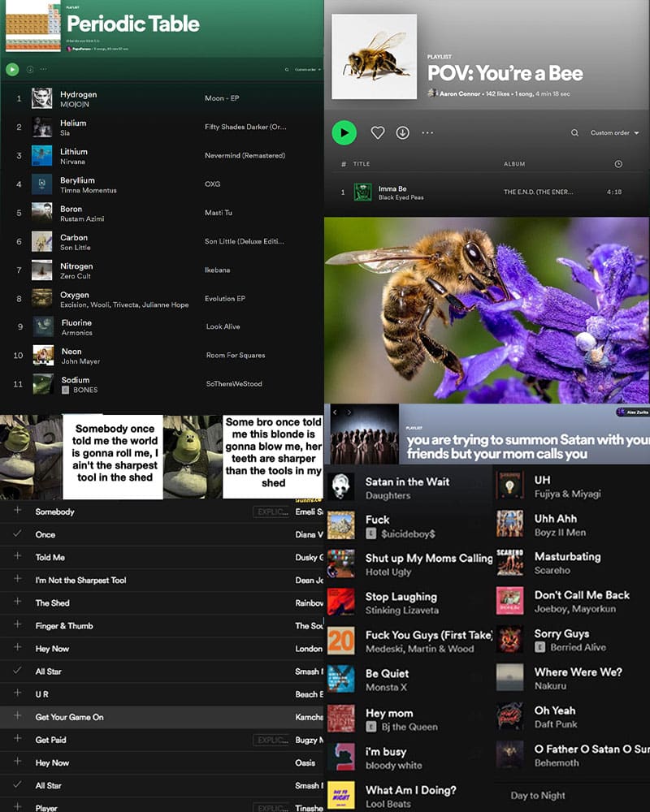Screen dimensions: 650x812
Task: Add the Told Me track using plus icon
Action: 18,556
